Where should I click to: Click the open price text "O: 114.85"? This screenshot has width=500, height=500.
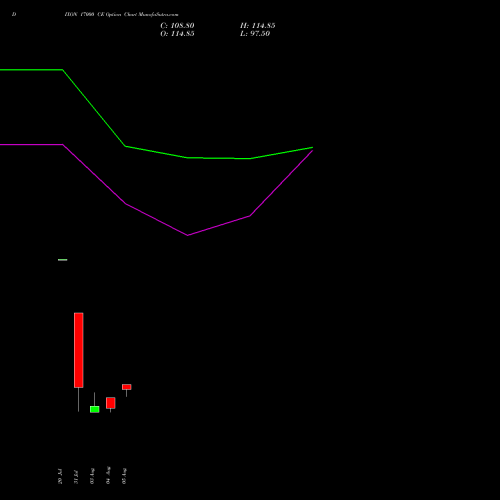point(177,34)
